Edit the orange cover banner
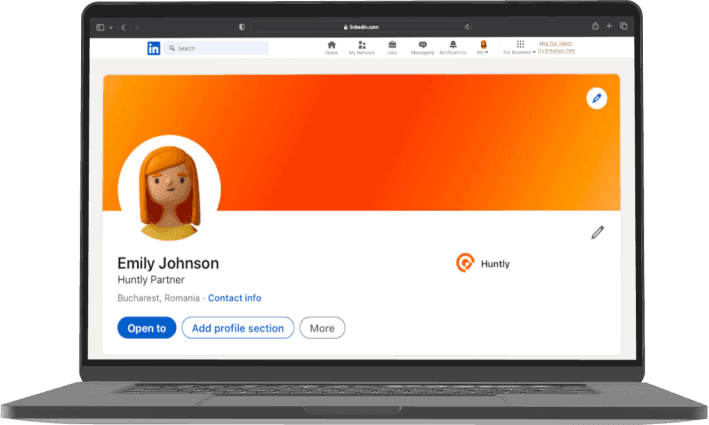709x425 pixels. (x=597, y=98)
